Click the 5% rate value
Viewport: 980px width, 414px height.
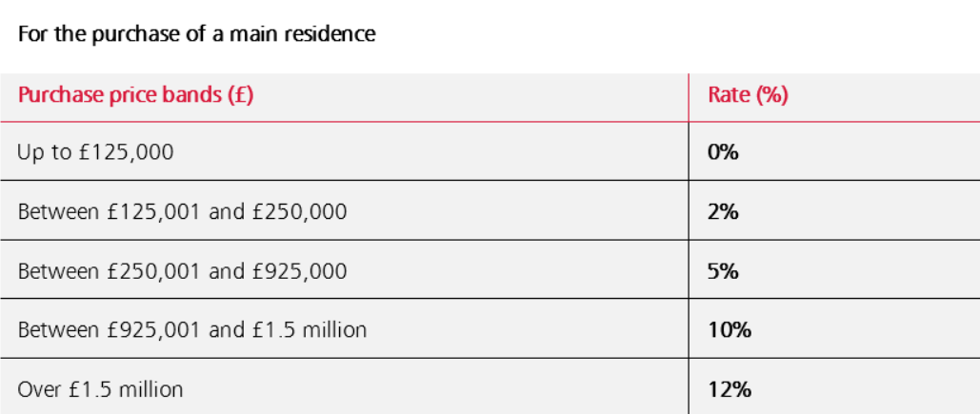[724, 271]
